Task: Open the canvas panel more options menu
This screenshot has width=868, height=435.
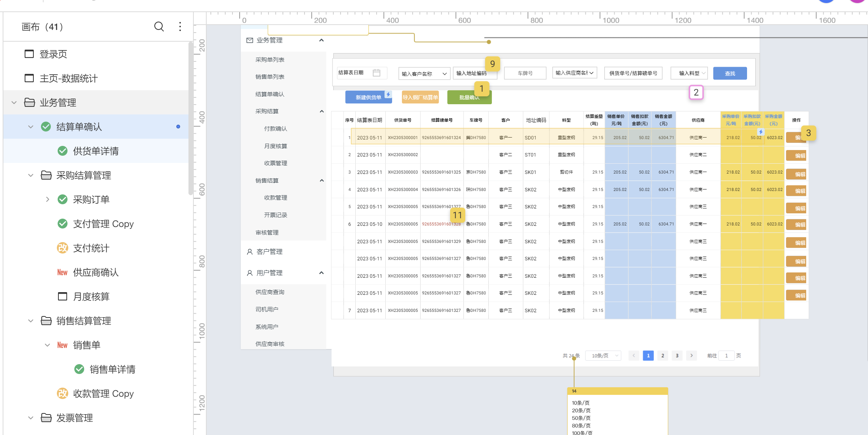Action: (x=180, y=27)
